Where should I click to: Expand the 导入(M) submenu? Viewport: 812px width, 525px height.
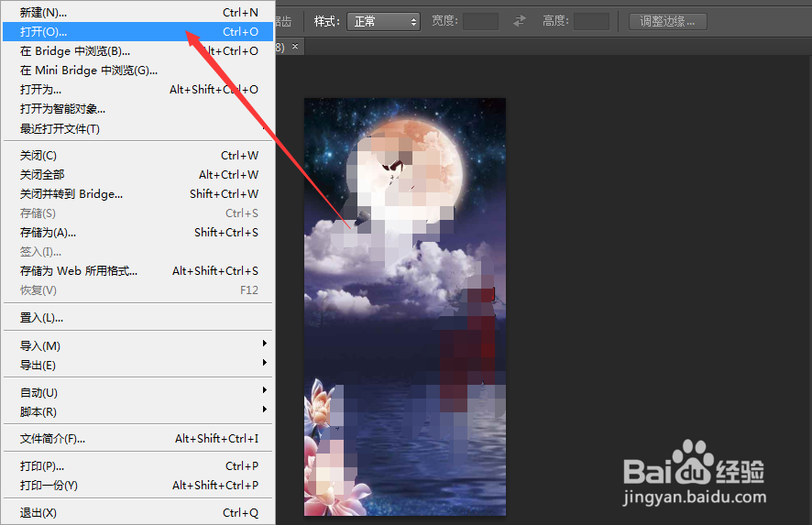click(138, 345)
